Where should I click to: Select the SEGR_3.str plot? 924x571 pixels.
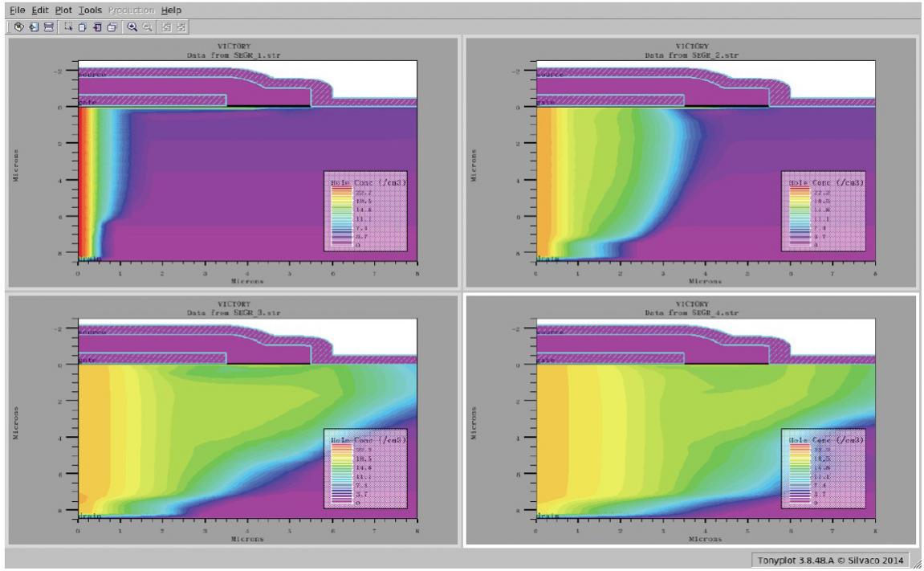click(232, 420)
